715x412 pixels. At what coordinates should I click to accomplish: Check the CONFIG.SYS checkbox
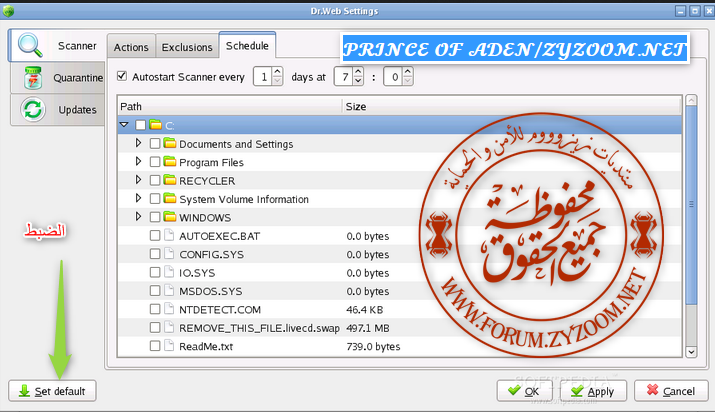(155, 254)
